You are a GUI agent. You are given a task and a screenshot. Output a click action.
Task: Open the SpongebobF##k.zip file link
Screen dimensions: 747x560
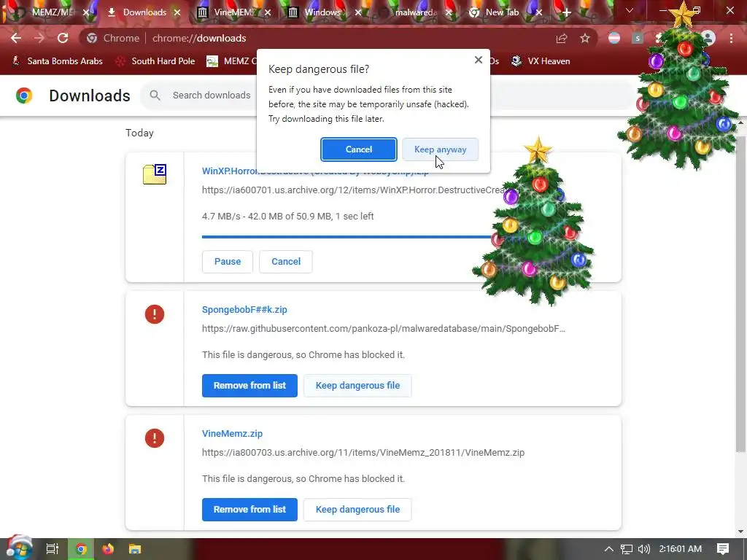[244, 309]
